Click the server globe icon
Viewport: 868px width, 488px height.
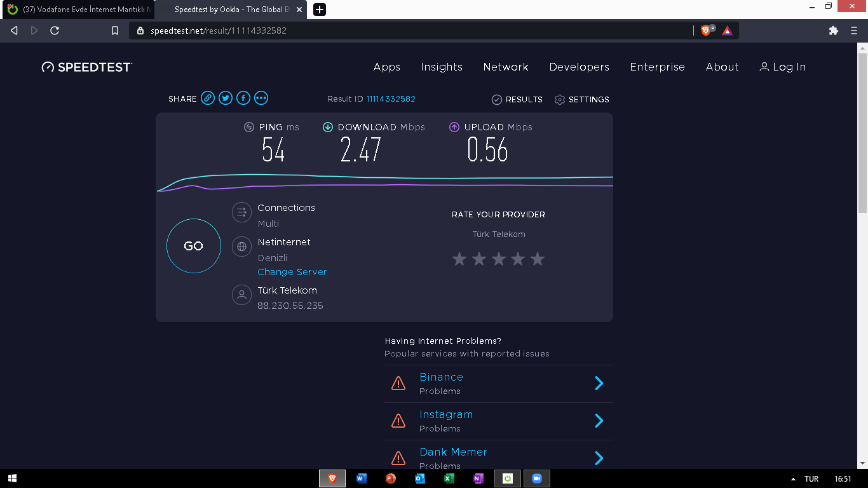[241, 247]
